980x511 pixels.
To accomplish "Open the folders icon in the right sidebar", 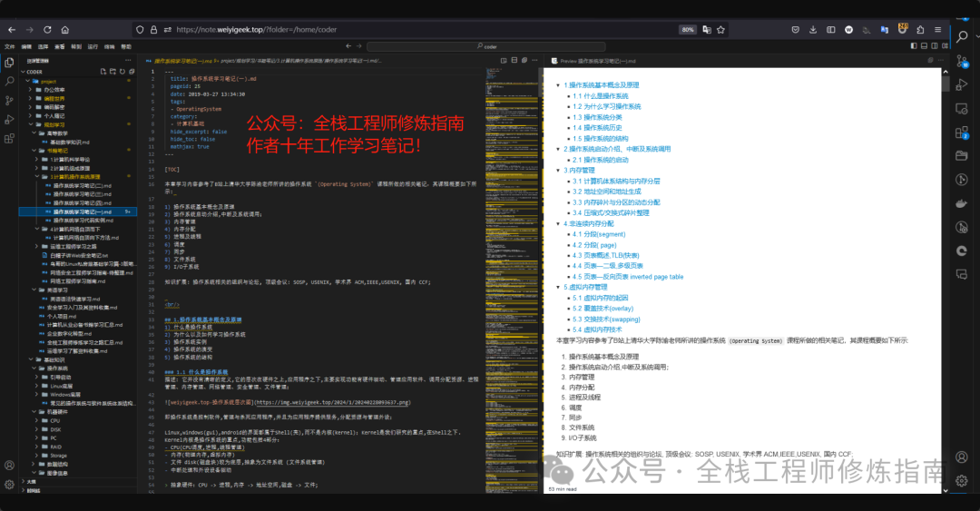I will pyautogui.click(x=962, y=155).
